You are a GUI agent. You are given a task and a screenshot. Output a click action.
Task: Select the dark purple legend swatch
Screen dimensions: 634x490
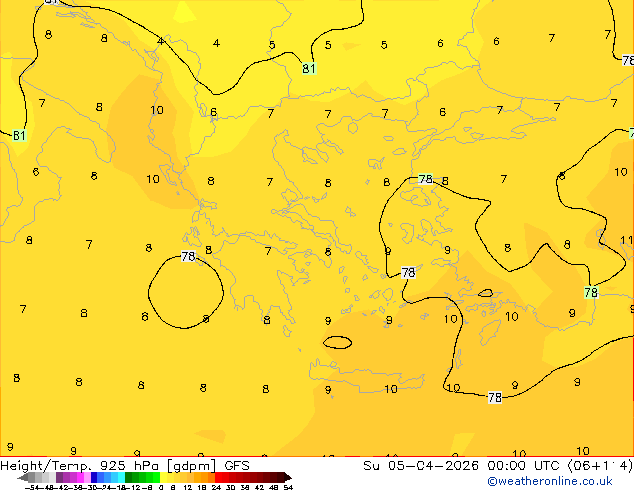click(x=59, y=477)
